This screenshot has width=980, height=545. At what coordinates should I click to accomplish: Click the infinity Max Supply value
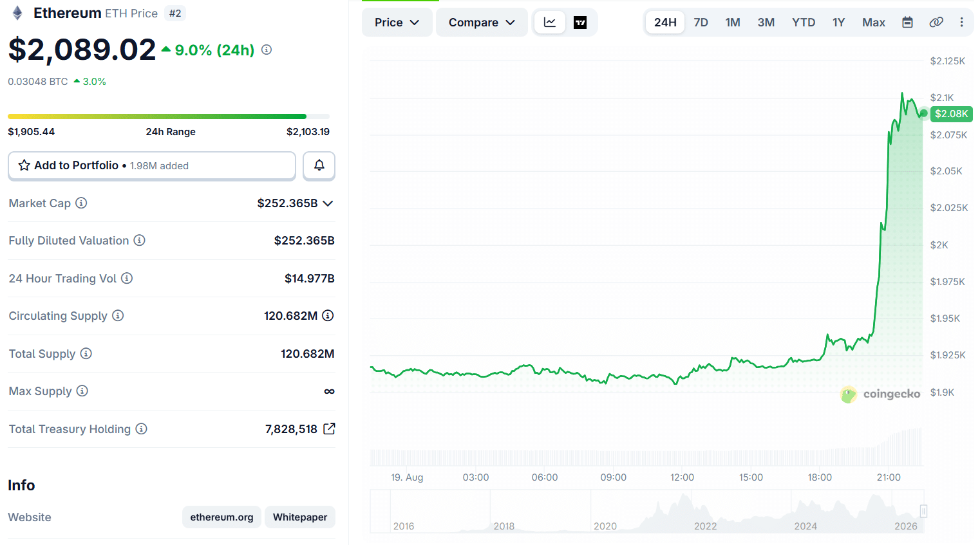click(x=329, y=391)
